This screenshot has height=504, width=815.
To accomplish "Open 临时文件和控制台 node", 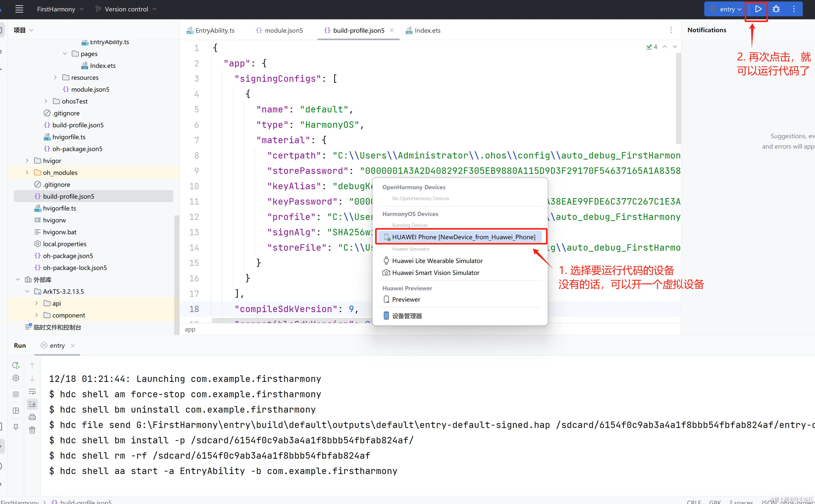I will point(53,327).
